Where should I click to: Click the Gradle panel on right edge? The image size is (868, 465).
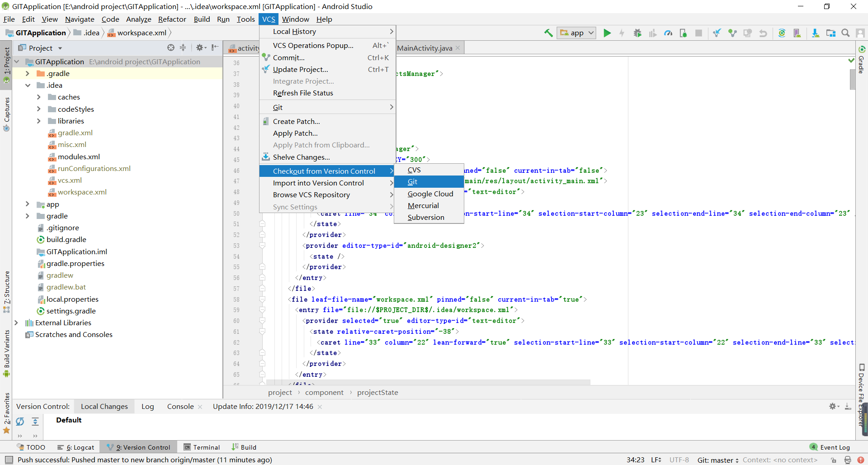coord(862,66)
